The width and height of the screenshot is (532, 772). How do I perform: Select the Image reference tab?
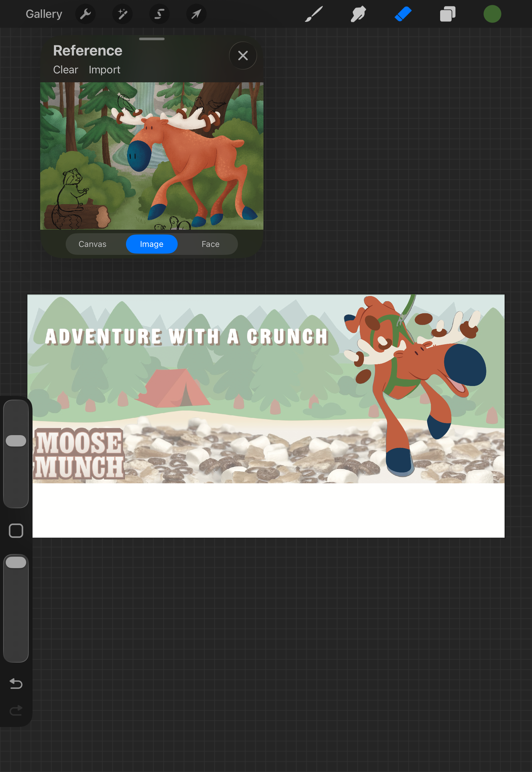point(152,244)
